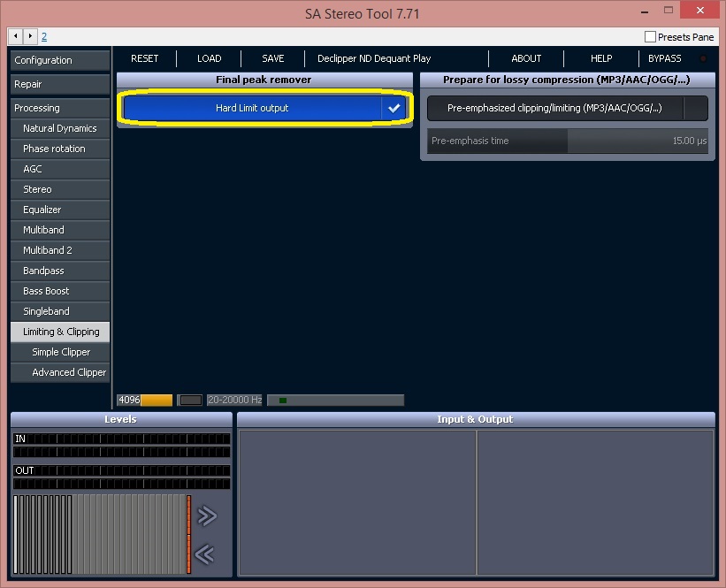The image size is (726, 588).
Task: Click the small gray status box
Action: point(190,400)
